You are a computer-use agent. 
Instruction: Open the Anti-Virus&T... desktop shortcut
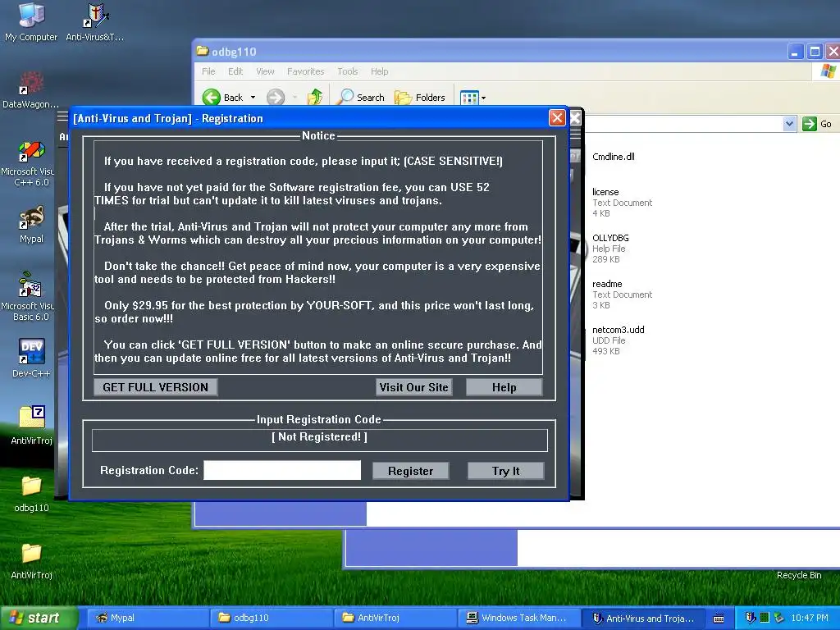coord(95,22)
